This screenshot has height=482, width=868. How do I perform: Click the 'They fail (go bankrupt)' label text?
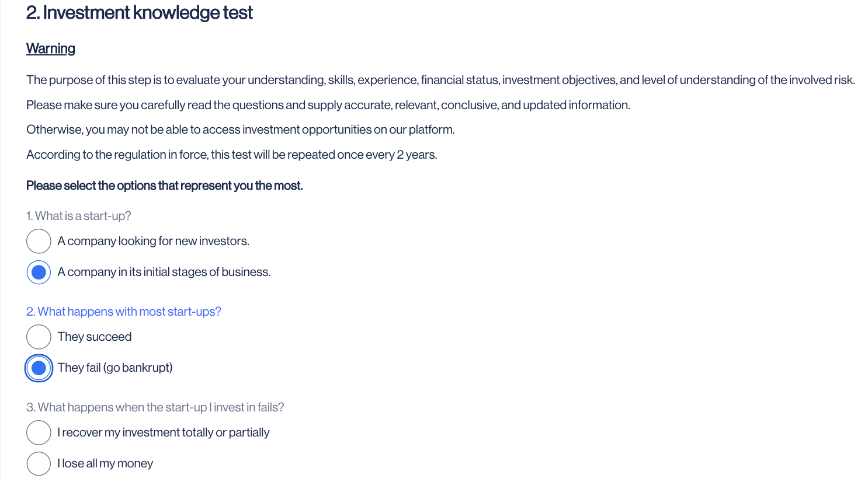(x=115, y=368)
